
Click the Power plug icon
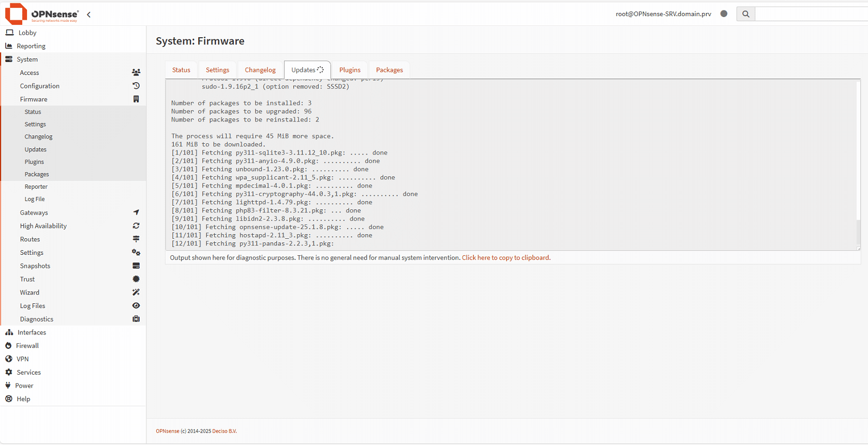click(x=8, y=386)
